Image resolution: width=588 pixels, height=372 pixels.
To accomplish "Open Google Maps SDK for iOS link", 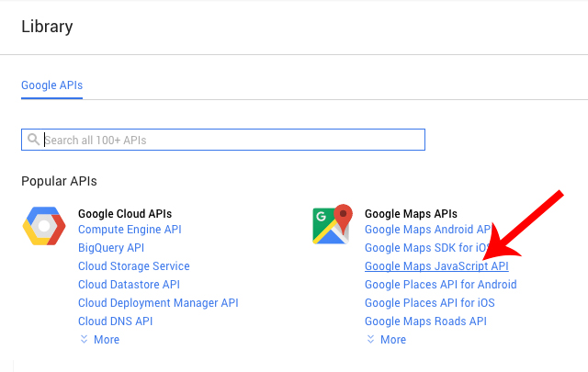I will click(427, 248).
